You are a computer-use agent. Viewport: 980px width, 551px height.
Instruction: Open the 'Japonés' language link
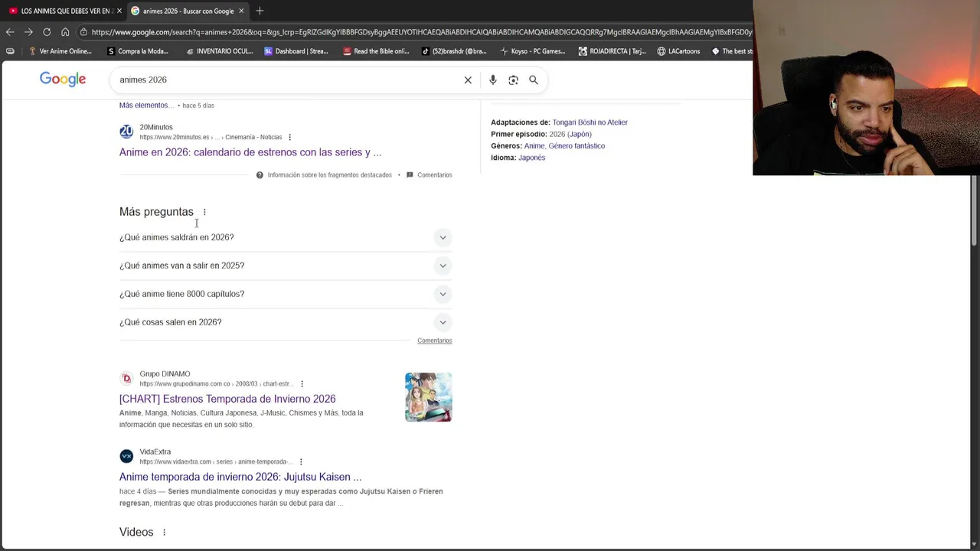click(531, 158)
